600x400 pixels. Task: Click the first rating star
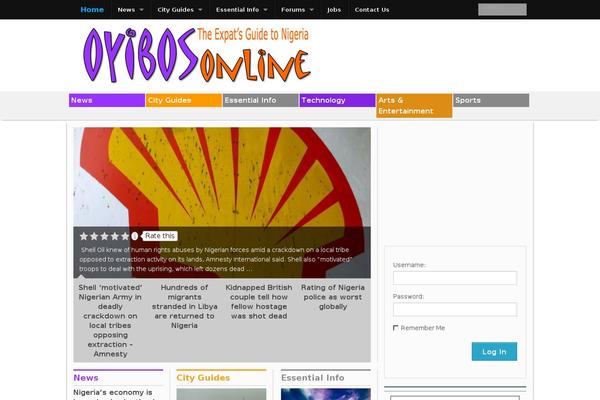tap(84, 236)
